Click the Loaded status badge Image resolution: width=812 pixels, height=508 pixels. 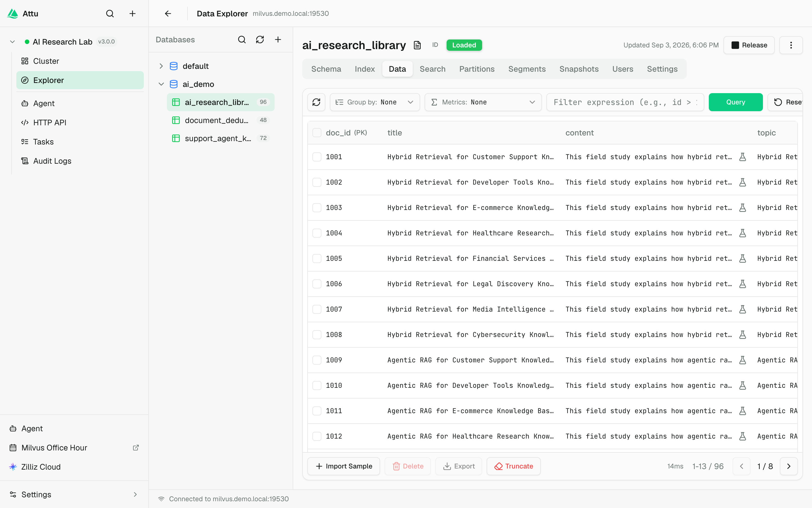(x=464, y=45)
